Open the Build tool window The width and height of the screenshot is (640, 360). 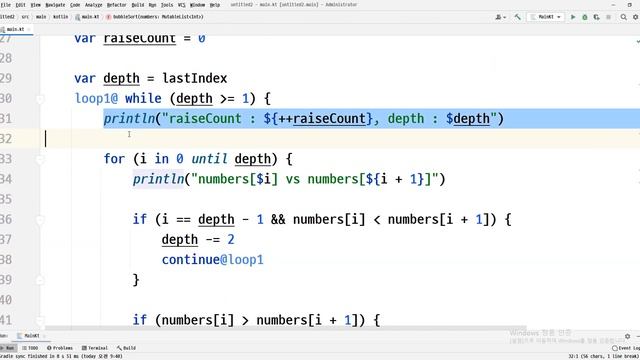[x=127, y=348]
